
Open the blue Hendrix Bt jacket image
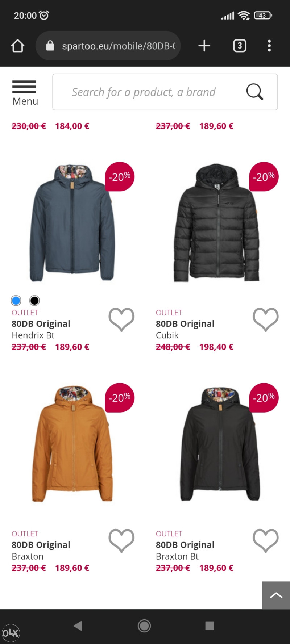72,222
